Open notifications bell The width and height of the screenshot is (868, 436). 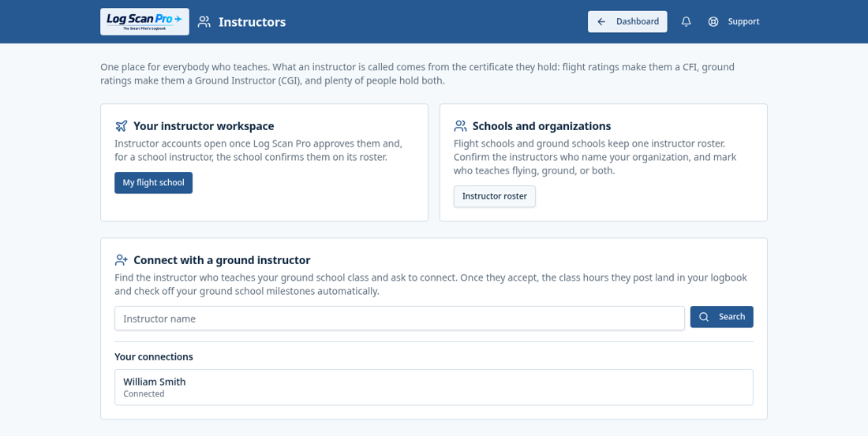pyautogui.click(x=686, y=21)
